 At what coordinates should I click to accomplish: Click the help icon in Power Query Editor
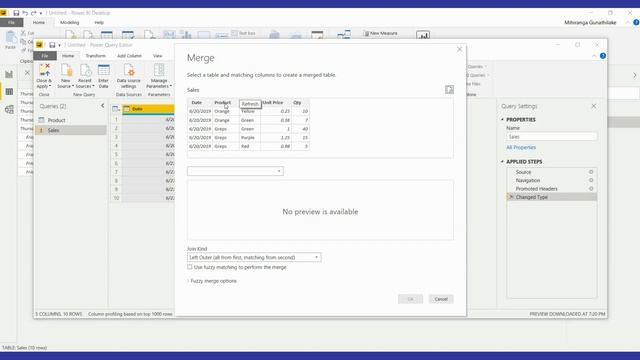(x=603, y=56)
